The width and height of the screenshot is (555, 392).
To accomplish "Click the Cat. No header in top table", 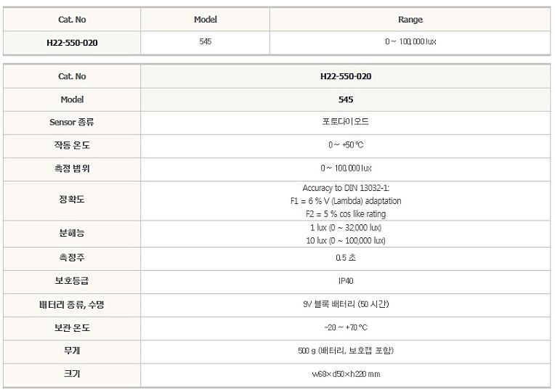I will coord(72,20).
